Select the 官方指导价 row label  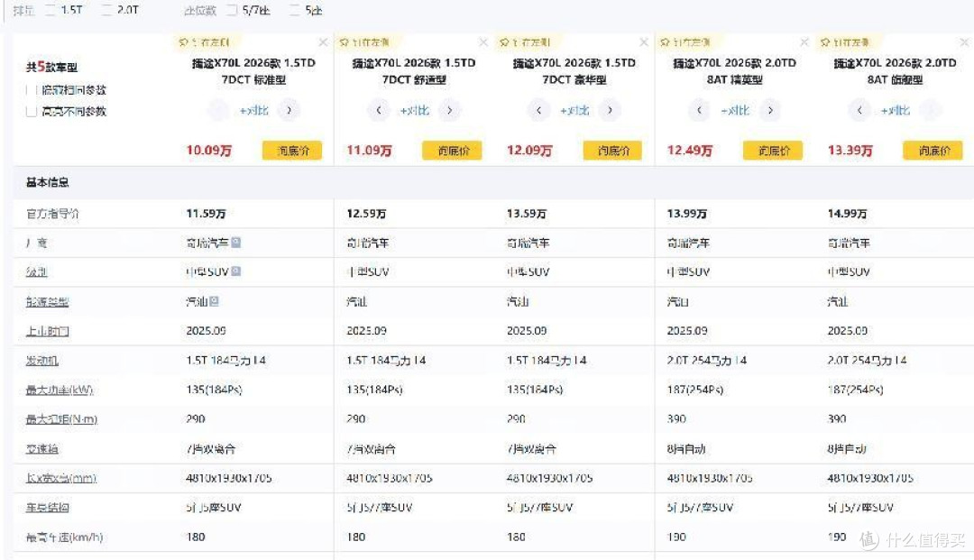point(53,214)
